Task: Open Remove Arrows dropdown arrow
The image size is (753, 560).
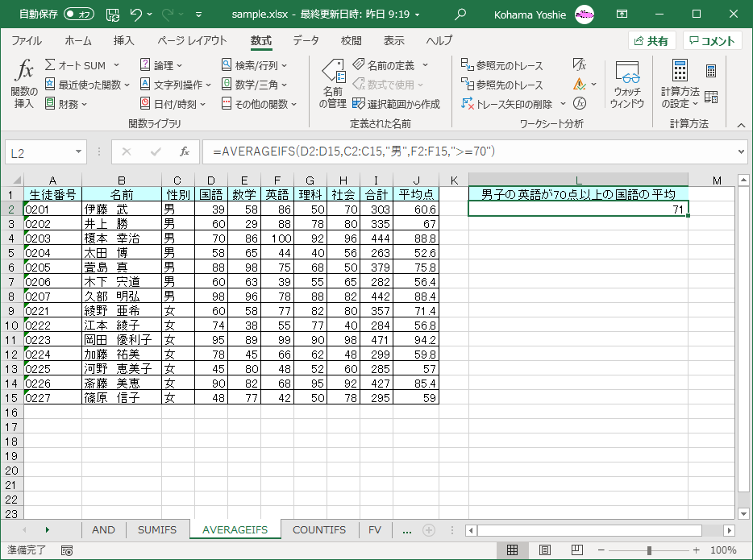Action: [x=563, y=104]
